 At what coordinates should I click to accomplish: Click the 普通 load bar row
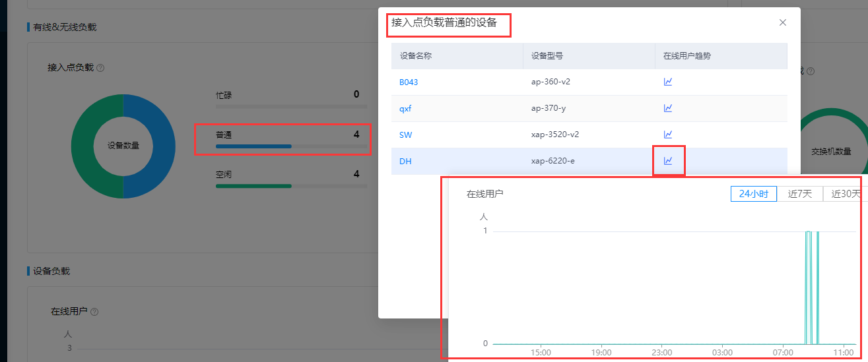click(287, 139)
